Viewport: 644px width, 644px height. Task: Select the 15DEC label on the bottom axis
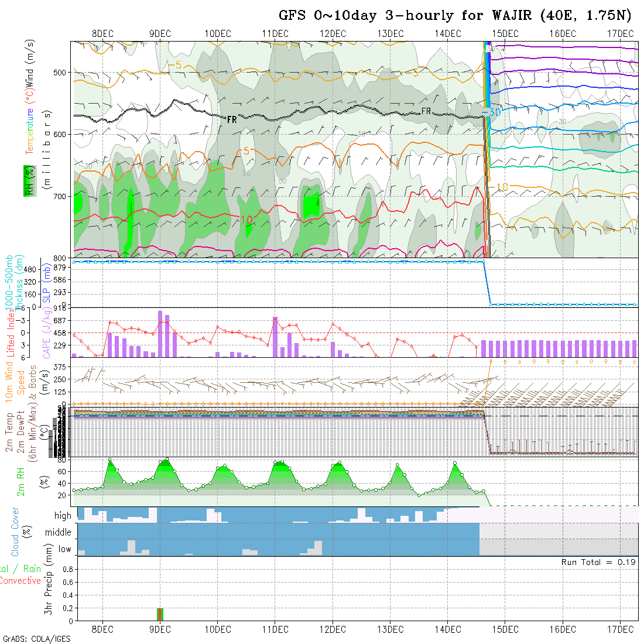tap(505, 629)
